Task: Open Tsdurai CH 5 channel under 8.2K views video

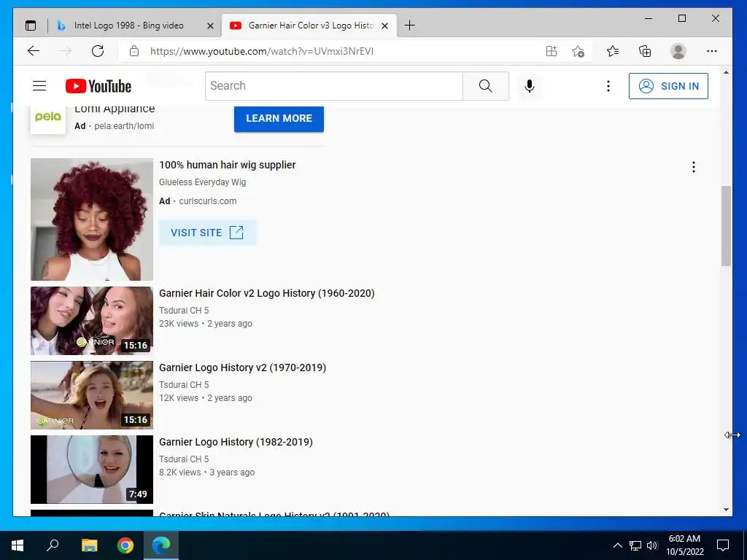Action: [184, 459]
